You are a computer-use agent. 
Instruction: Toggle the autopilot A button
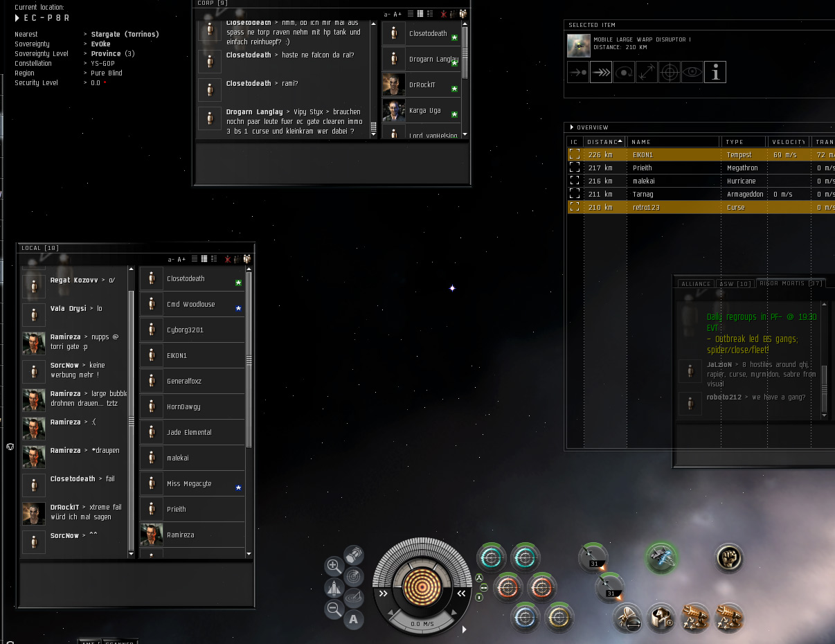(354, 619)
